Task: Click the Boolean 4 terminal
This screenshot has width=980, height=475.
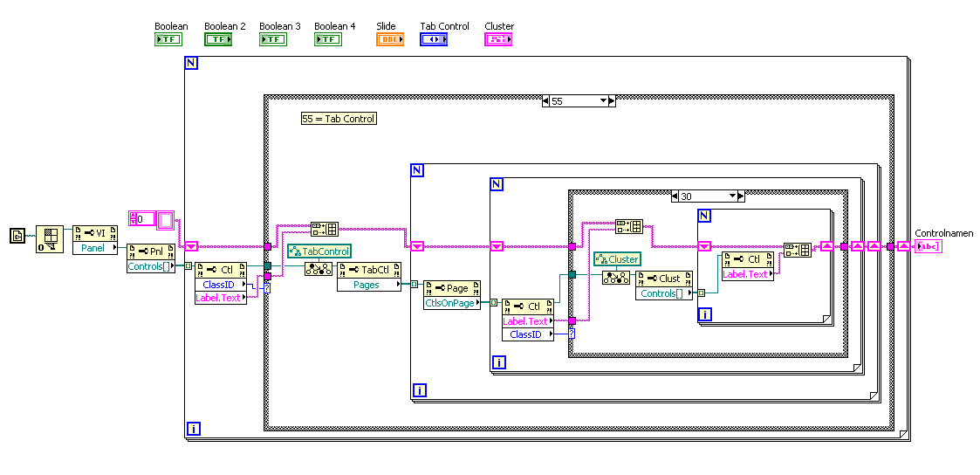Action: (x=327, y=39)
